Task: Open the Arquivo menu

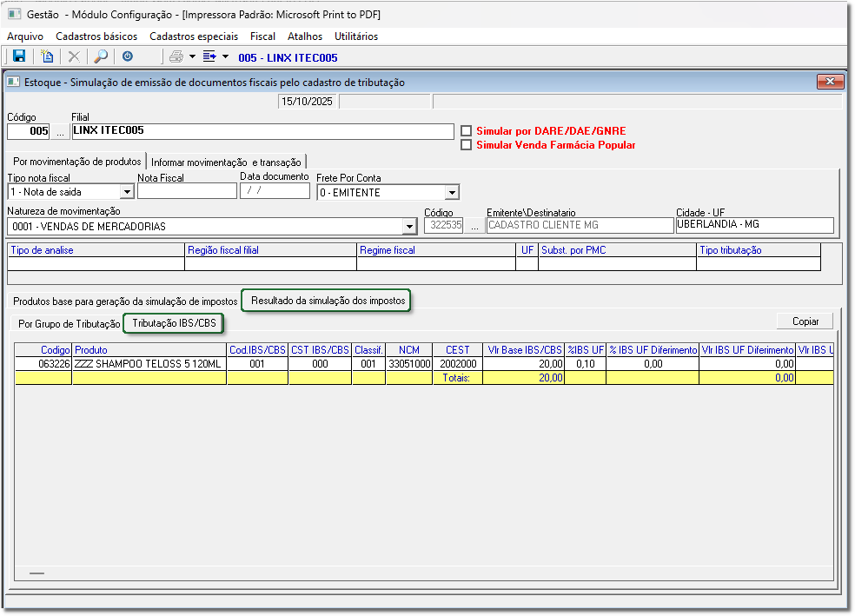Action: point(25,36)
